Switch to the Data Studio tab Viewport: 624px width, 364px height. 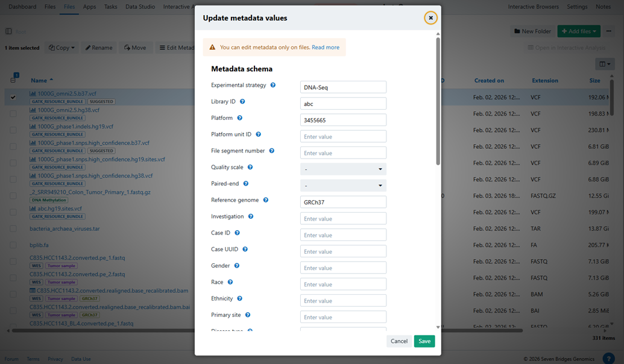(139, 7)
